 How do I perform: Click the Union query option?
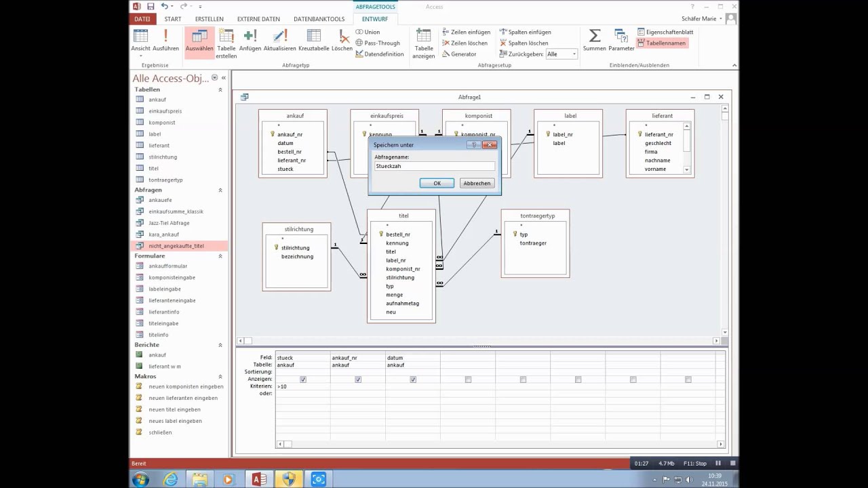coord(368,32)
